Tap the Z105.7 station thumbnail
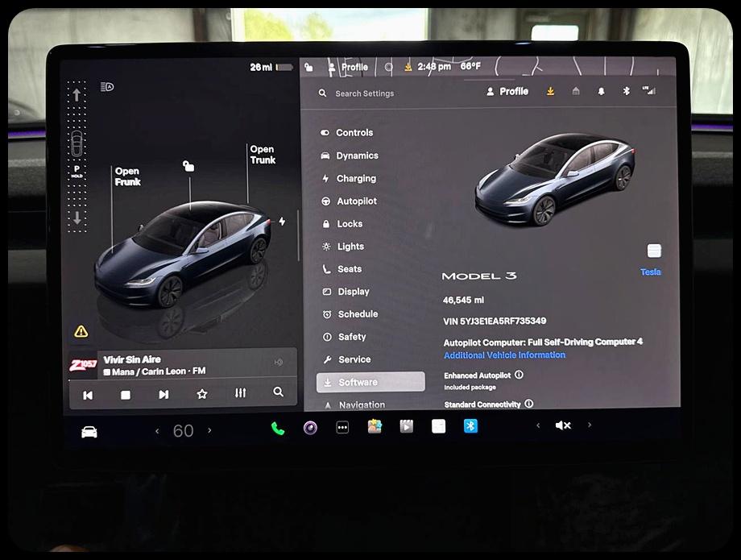Screen dimensions: 741x560 (x=83, y=363)
